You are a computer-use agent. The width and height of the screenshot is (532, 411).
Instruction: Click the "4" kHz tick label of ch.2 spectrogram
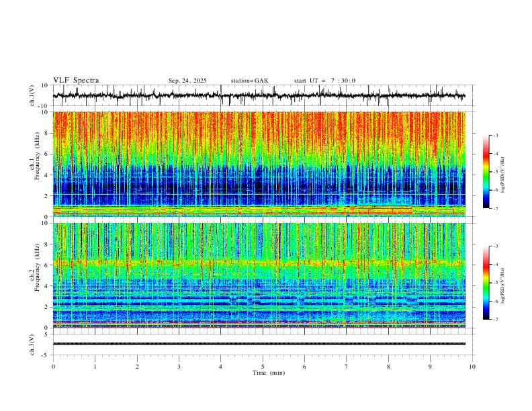click(x=47, y=286)
